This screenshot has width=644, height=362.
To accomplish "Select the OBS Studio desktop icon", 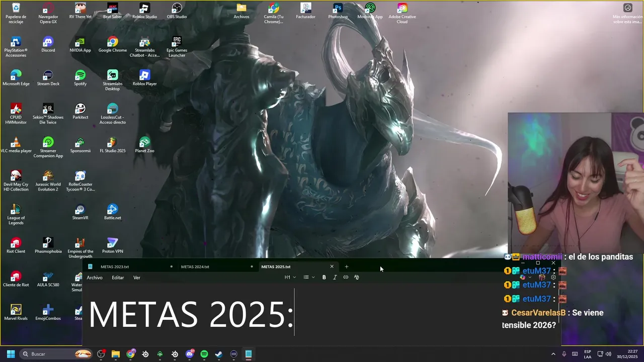I will click(177, 11).
